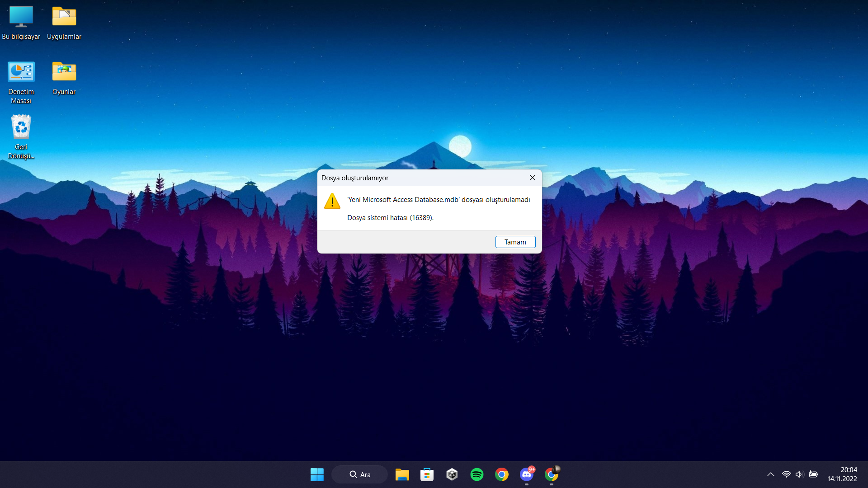Expand hidden system tray icons chevron

click(x=771, y=474)
